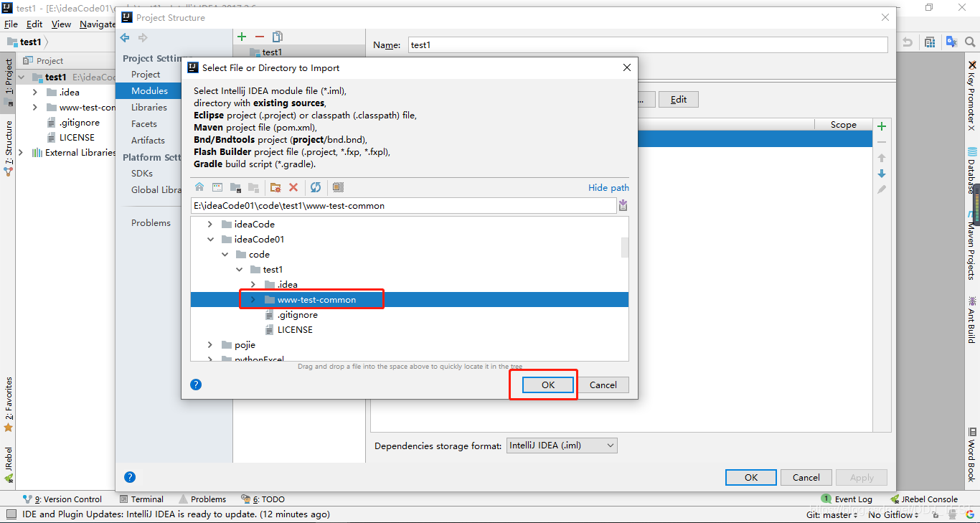
Task: Click the red Delete icon in chooser toolbar
Action: [293, 187]
